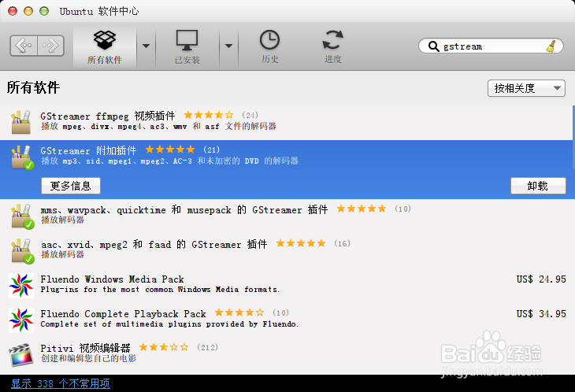Select the mms wavpack quicktime plugin icon
This screenshot has height=392, width=575.
tap(22, 216)
